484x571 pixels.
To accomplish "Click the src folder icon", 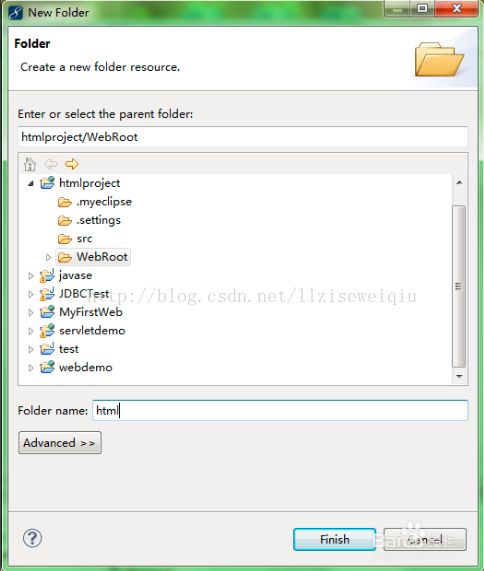I will pyautogui.click(x=65, y=239).
